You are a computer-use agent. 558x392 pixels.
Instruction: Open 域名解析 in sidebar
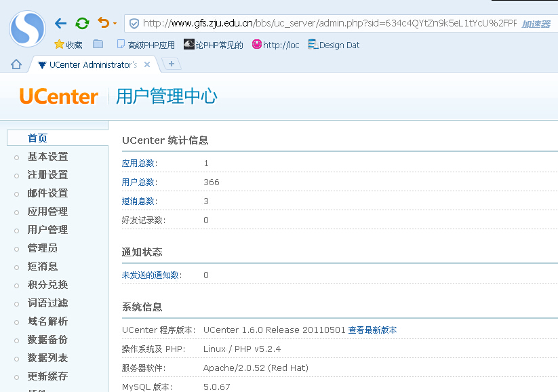point(47,321)
